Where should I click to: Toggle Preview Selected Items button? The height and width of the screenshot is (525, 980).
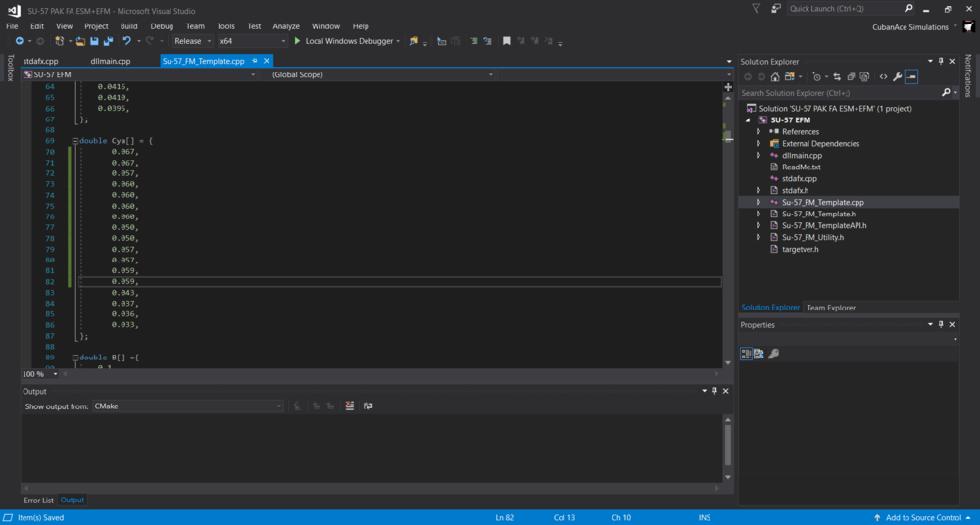click(x=911, y=76)
